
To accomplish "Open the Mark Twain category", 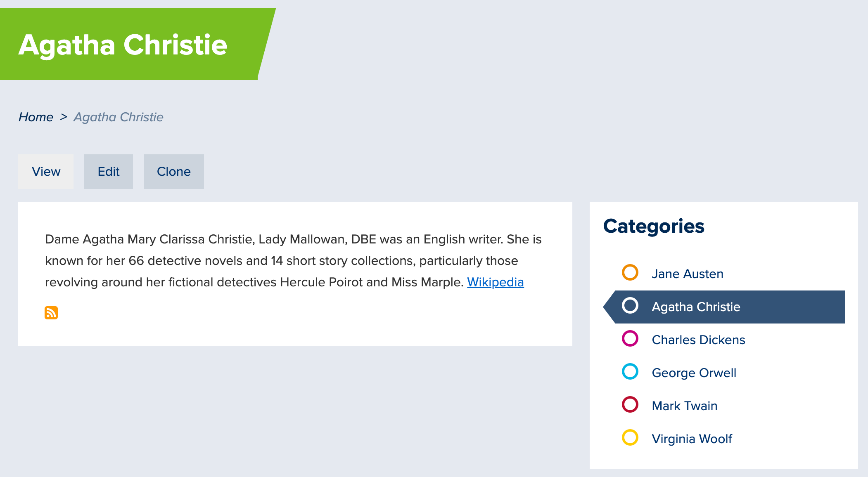I will pyautogui.click(x=684, y=406).
